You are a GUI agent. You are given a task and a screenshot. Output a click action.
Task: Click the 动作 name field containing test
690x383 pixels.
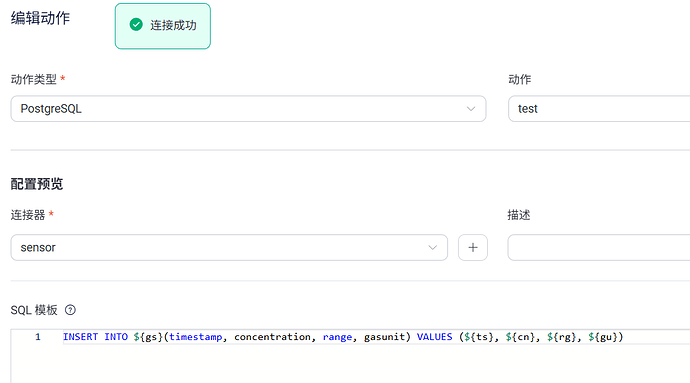(x=599, y=109)
